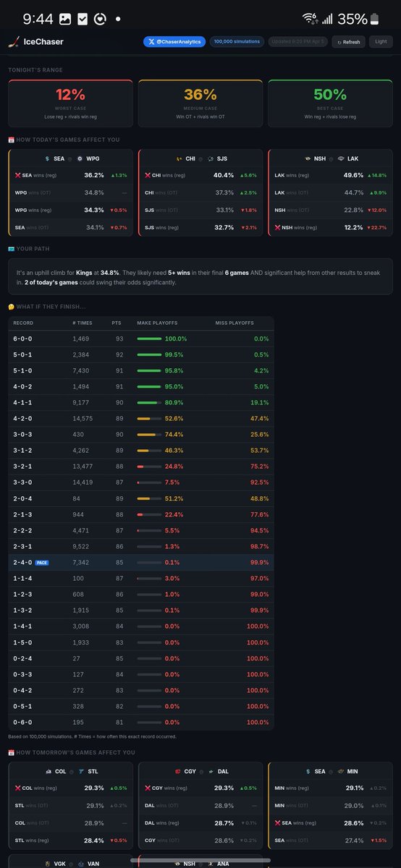Viewport: 401px width, 868px height.
Task: Select the 12% Worst Case card
Action: coord(71,103)
